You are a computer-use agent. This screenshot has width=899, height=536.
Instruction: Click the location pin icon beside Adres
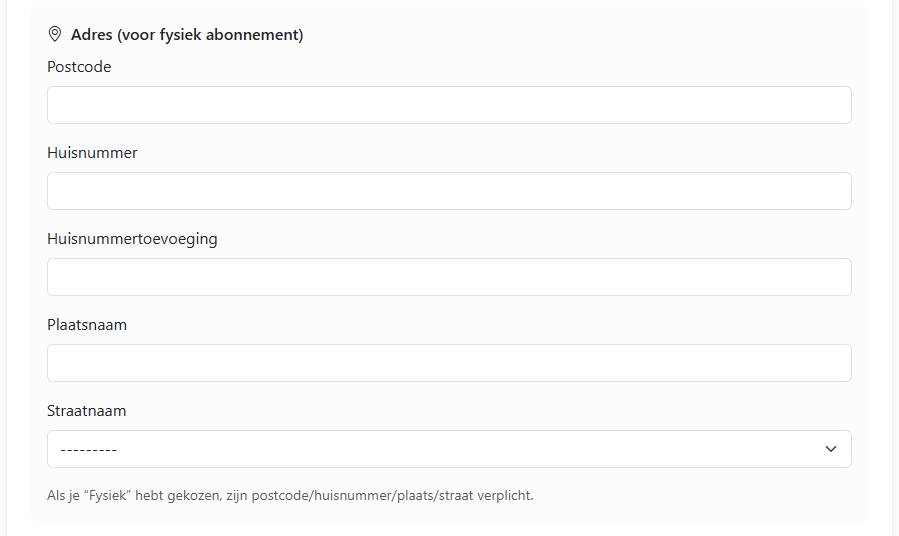point(55,34)
